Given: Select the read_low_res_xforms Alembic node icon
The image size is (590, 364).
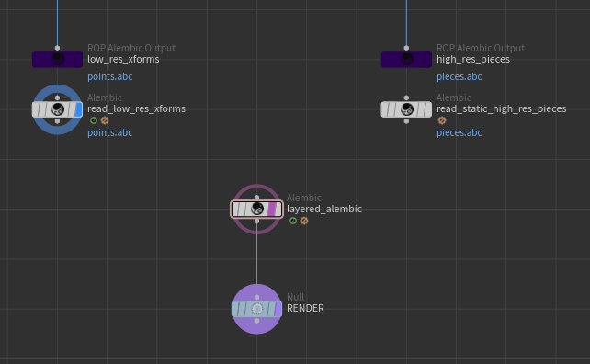Looking at the screenshot, I should [x=58, y=109].
